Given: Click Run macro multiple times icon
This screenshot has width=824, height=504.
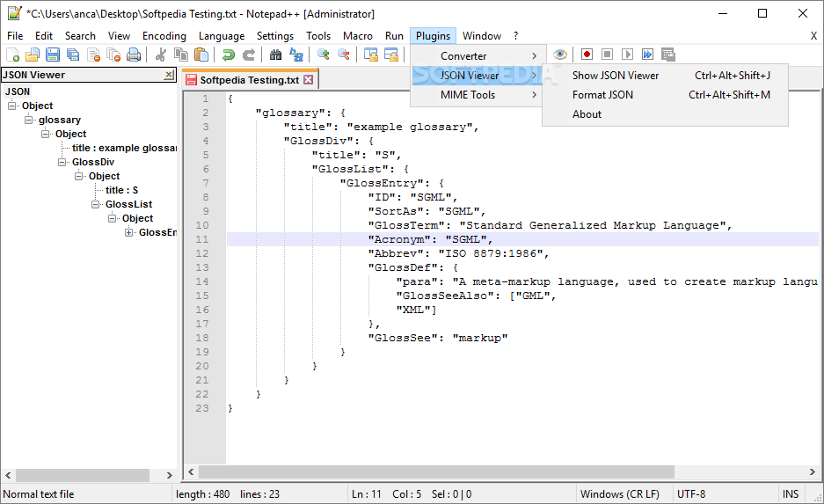Looking at the screenshot, I should (x=647, y=55).
